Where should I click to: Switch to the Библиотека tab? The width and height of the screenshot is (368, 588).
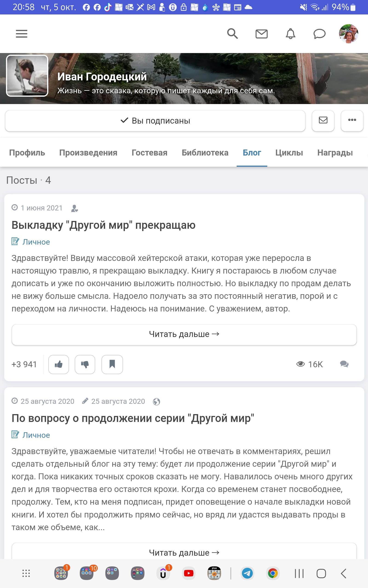pyautogui.click(x=205, y=153)
